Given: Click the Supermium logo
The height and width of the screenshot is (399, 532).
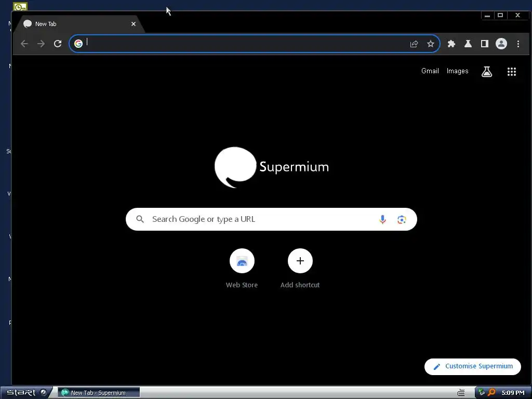Looking at the screenshot, I should click(271, 167).
